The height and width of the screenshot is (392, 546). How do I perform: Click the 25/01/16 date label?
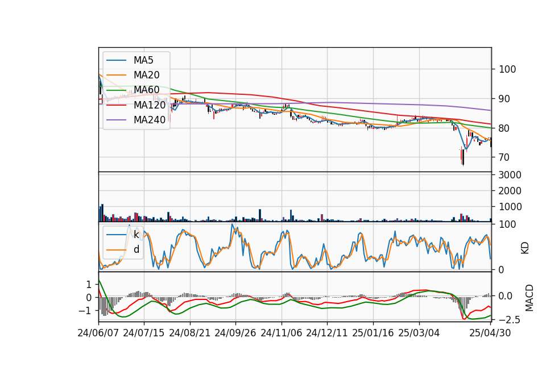pos(373,333)
